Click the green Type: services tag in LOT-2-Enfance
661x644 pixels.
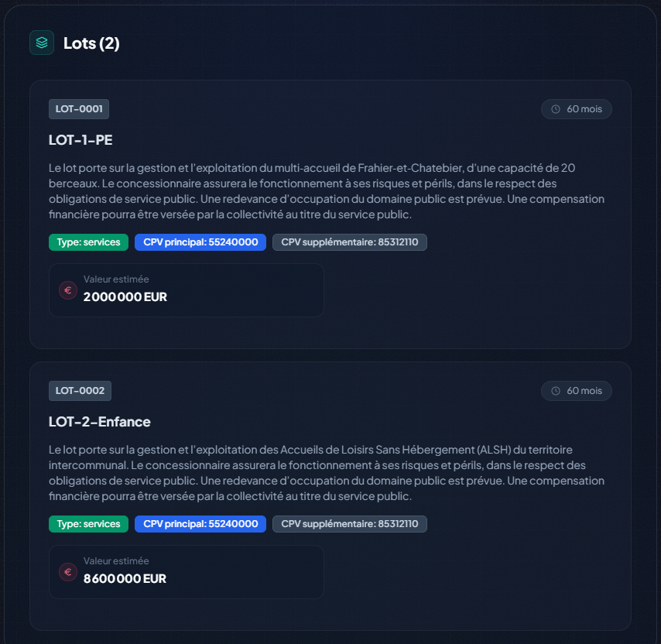(x=88, y=524)
